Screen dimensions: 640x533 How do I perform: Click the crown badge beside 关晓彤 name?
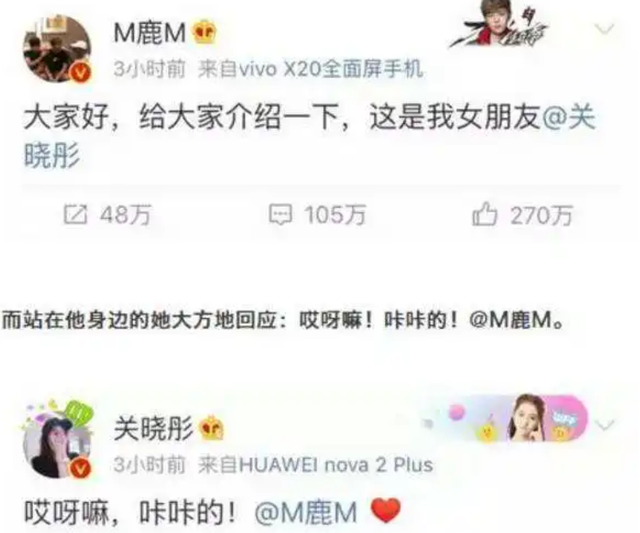click(211, 427)
